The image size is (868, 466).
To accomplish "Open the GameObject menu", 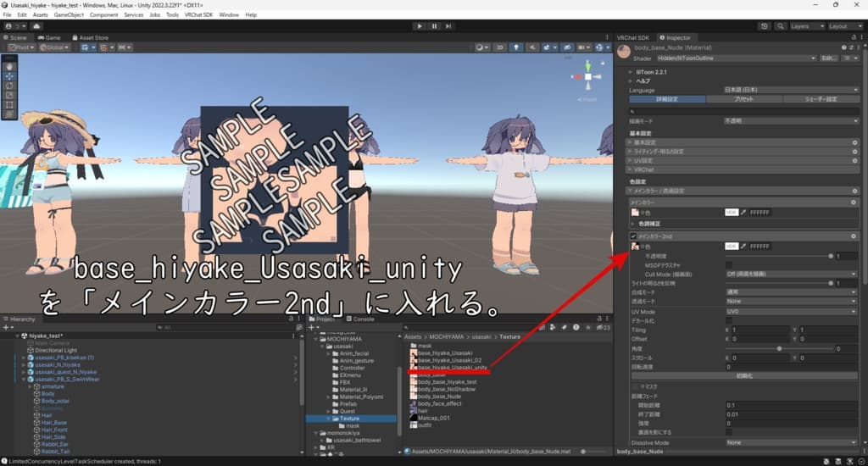I will pos(69,15).
